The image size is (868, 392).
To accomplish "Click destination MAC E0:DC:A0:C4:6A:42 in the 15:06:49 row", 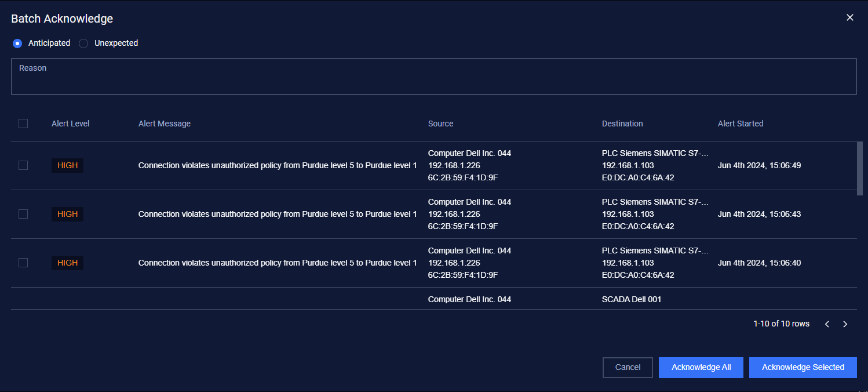I will (638, 177).
